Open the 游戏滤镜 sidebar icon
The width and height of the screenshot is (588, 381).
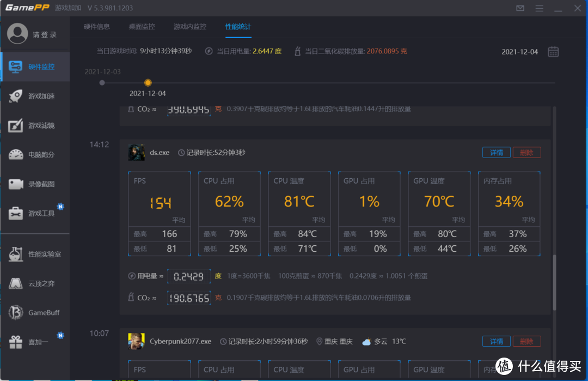coord(16,125)
